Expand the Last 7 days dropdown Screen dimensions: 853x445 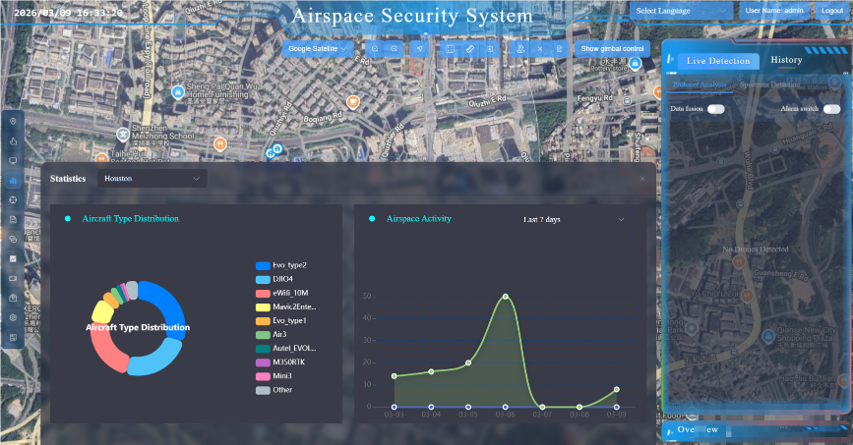coord(574,219)
